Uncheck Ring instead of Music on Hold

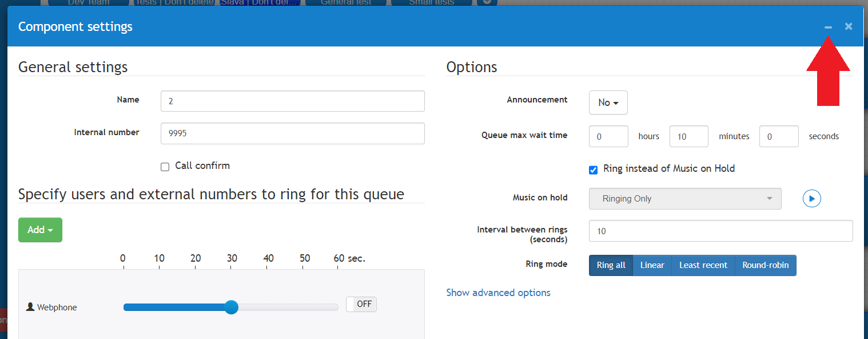(594, 169)
